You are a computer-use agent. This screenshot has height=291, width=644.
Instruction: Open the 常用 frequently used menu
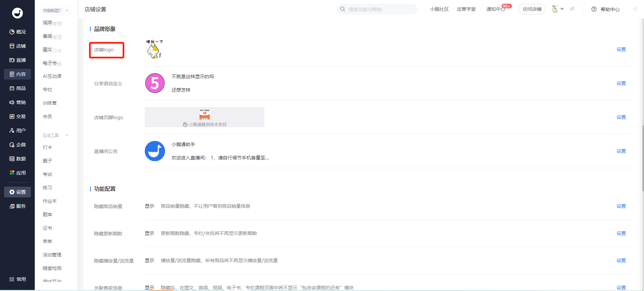coord(17,279)
